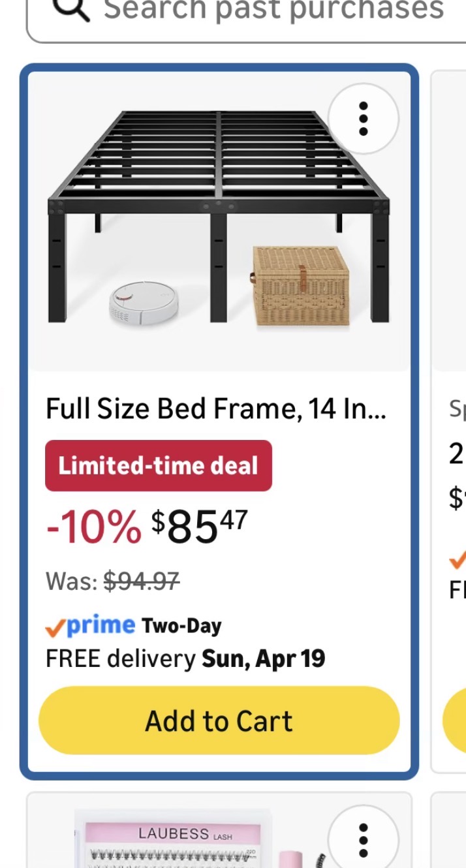This screenshot has height=868, width=466.
Task: Tap the orange checkmark on the right-edge card
Action: click(x=458, y=559)
